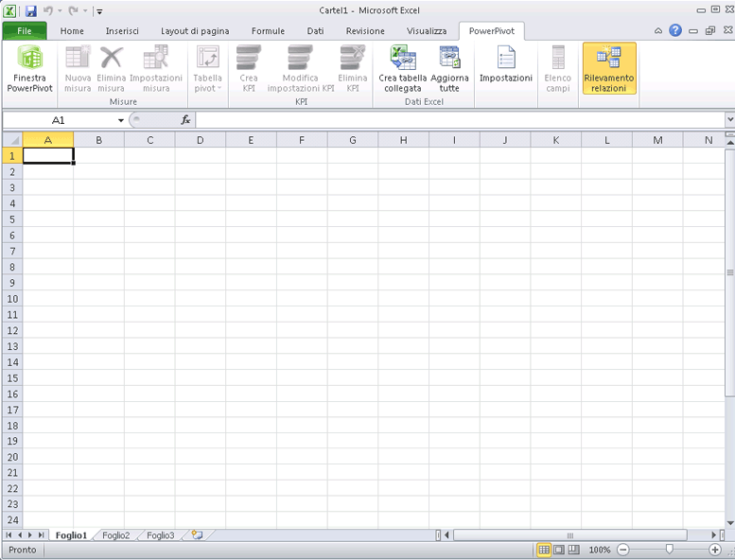The height and width of the screenshot is (560, 735).
Task: Open the Visualizza tab
Action: pos(427,31)
